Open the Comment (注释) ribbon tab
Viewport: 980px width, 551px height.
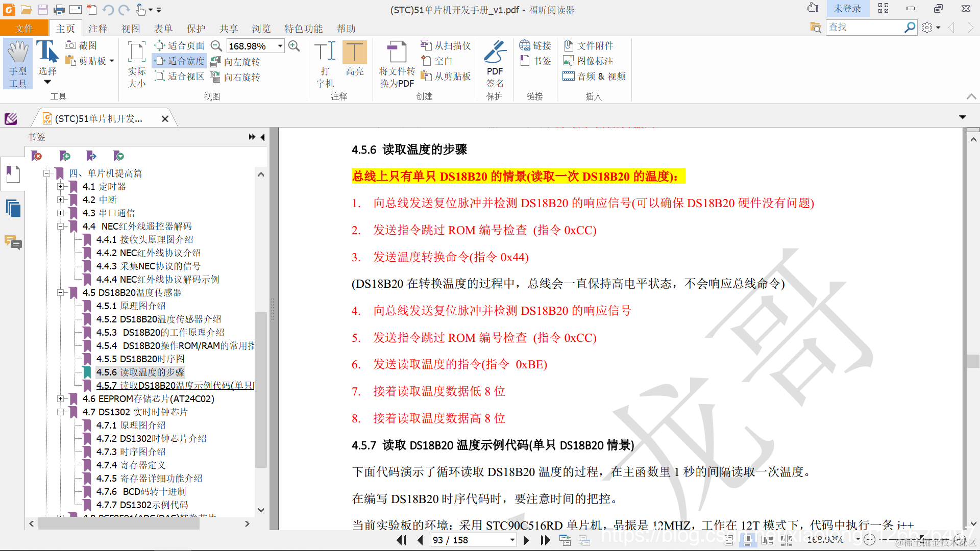(x=97, y=29)
